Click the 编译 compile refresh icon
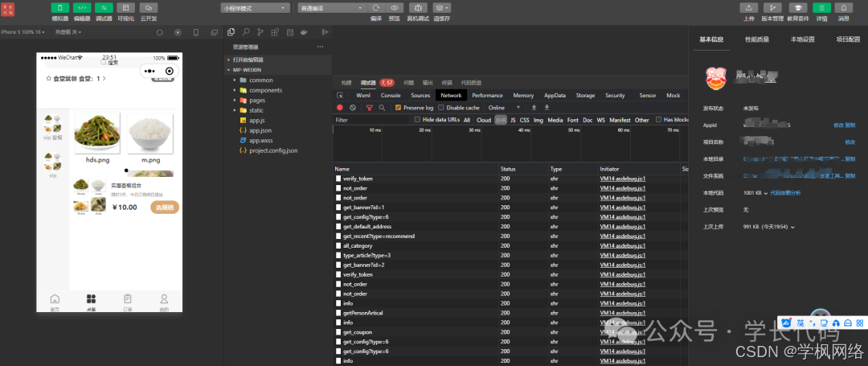Viewport: 868px width, 366px height. tap(376, 8)
